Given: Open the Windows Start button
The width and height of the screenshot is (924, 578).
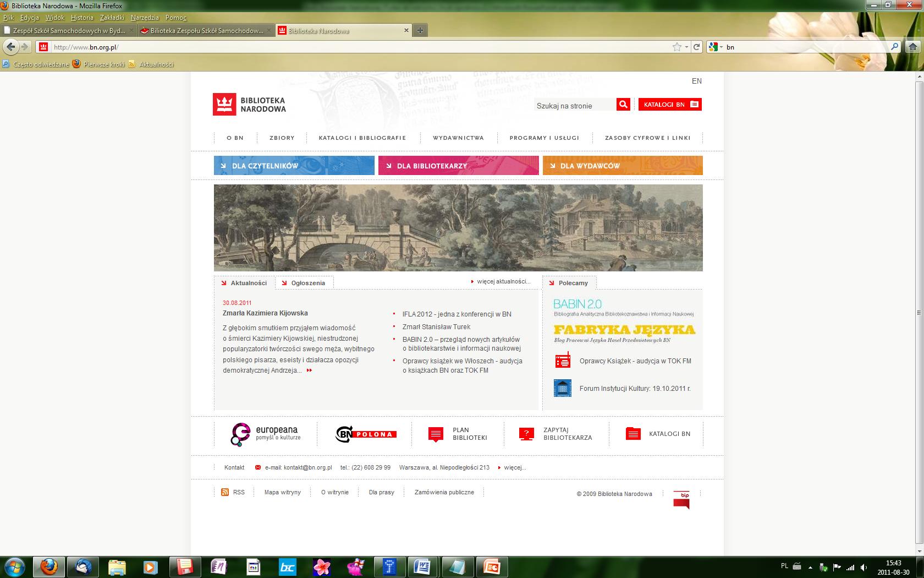Looking at the screenshot, I should coord(14,566).
